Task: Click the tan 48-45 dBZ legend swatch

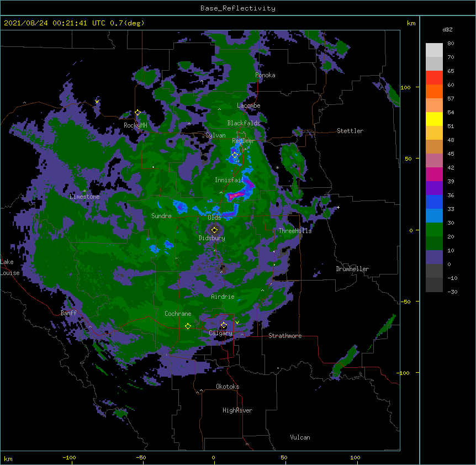Action: 434,146
